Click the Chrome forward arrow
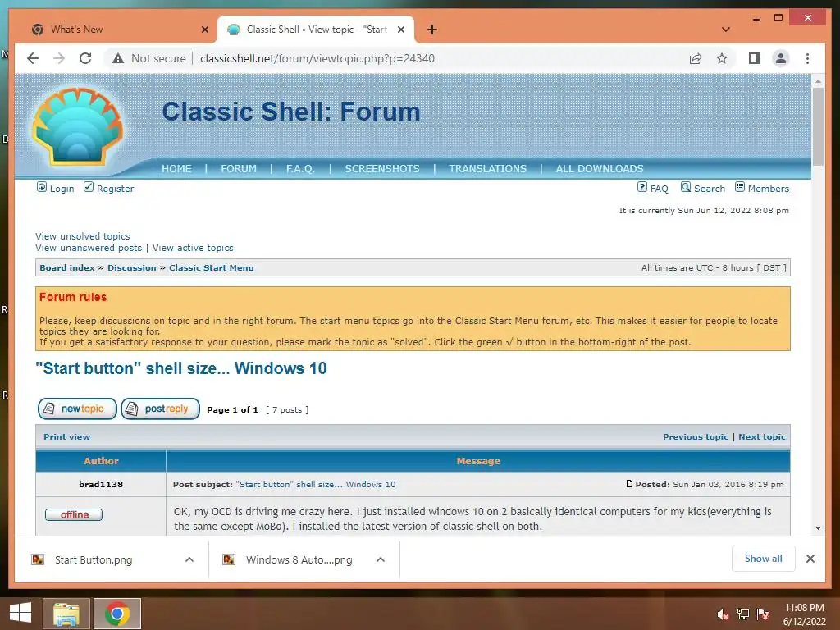The width and height of the screenshot is (840, 630). click(59, 58)
